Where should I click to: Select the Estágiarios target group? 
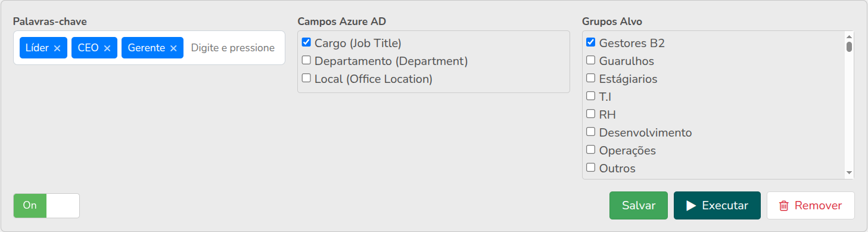click(591, 78)
